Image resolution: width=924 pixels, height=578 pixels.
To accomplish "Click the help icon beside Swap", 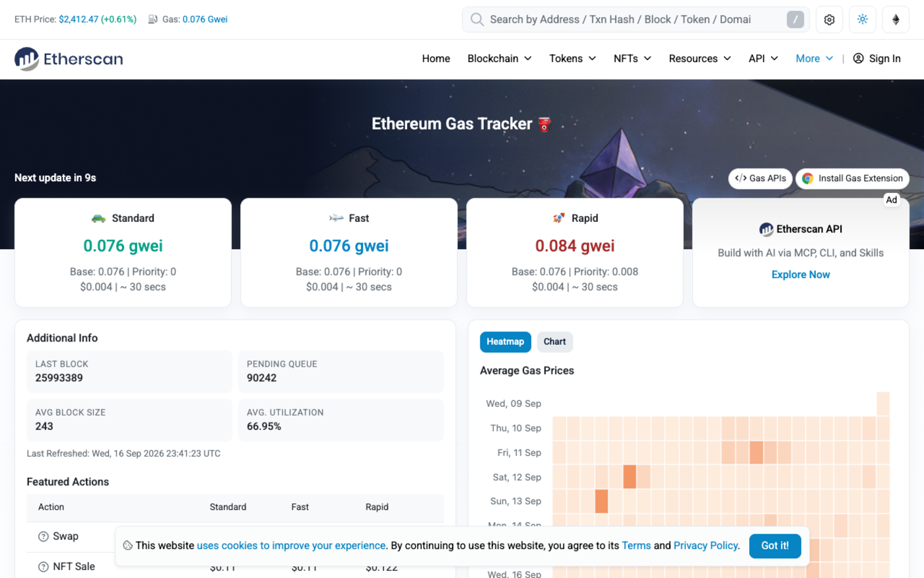I will [x=44, y=536].
